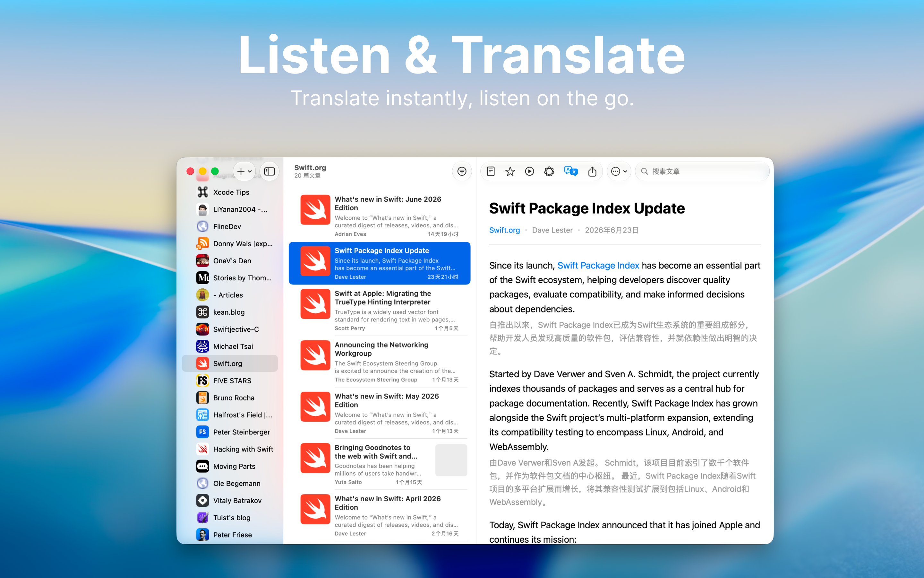The image size is (924, 578).
Task: Click the kean.blog command icon
Action: (202, 312)
